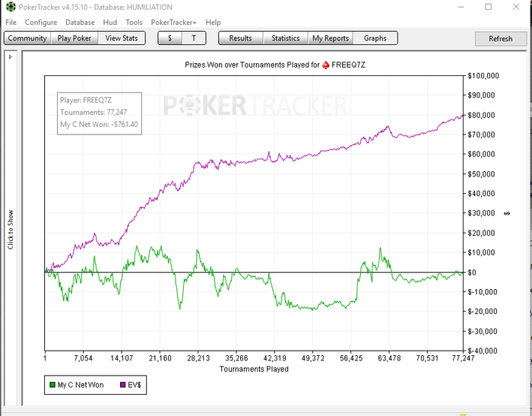Screen dimensions: 532x416
Task: Click 'My C Net Won: -$761.40' text
Action: (99, 124)
